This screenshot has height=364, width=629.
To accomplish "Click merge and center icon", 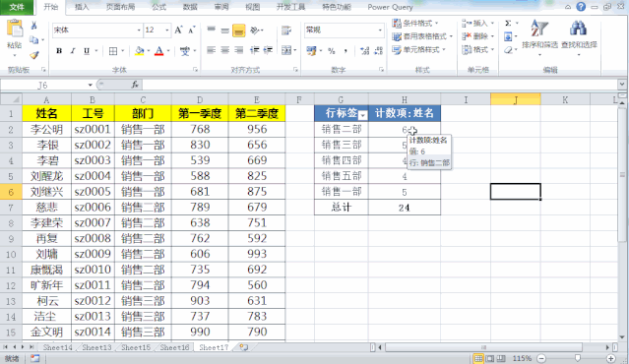I will (x=286, y=50).
